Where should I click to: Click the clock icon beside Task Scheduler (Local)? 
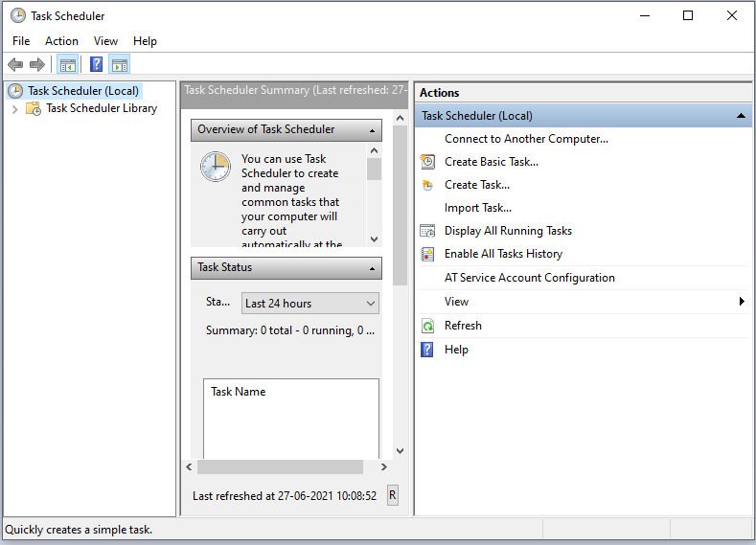tap(15, 91)
